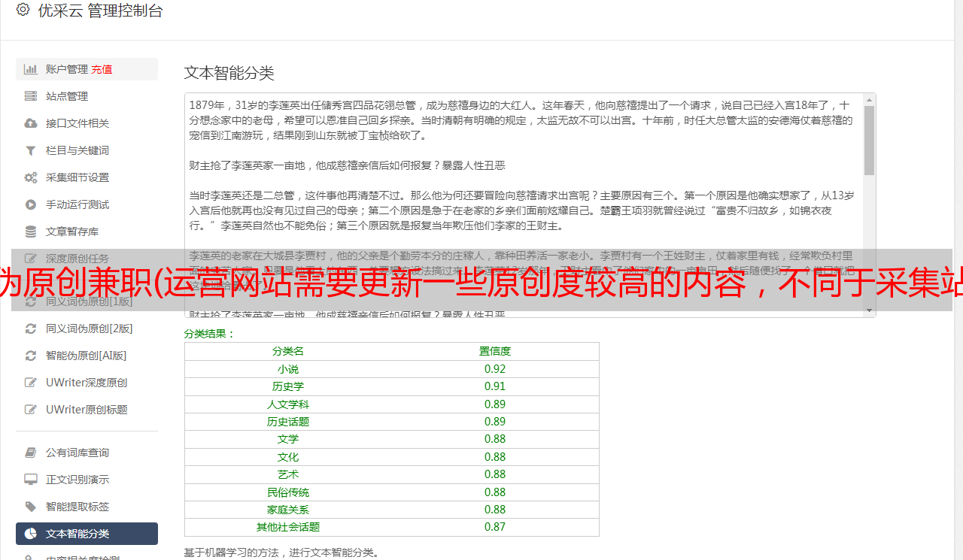Click the text area scrollbar thumb

point(870,140)
